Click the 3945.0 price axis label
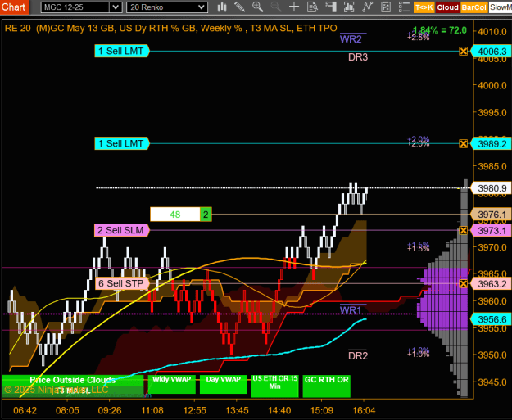The width and height of the screenshot is (512, 420). pyautogui.click(x=492, y=382)
